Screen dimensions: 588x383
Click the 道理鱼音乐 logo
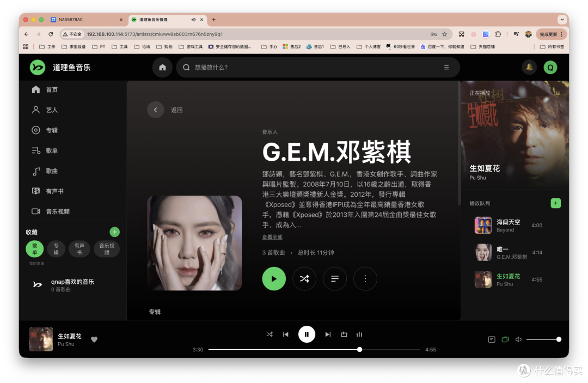click(x=60, y=68)
